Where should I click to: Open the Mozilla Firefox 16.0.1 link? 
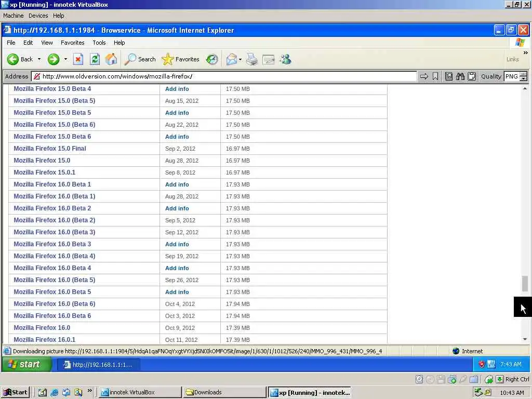(x=45, y=340)
